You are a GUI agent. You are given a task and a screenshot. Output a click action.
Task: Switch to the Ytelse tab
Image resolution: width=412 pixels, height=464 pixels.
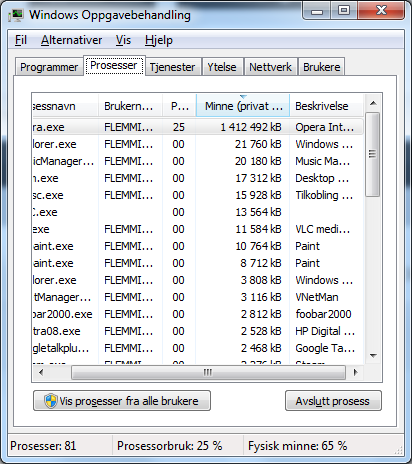click(x=222, y=67)
